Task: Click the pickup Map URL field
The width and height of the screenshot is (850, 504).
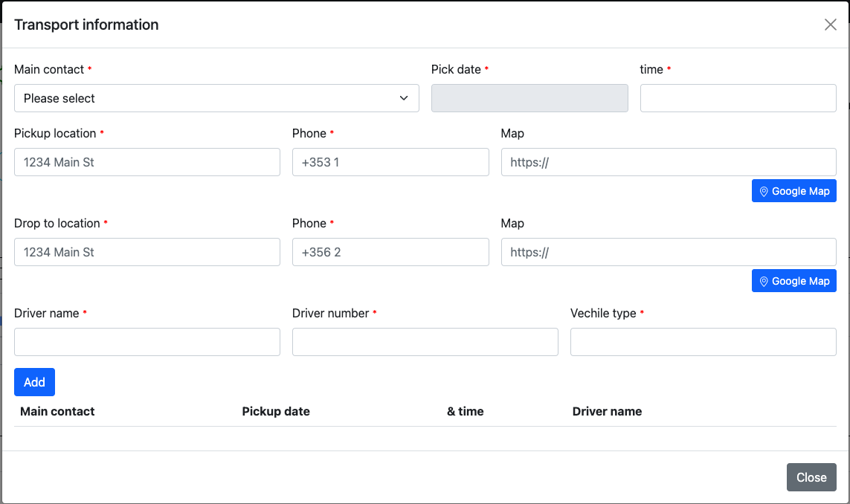Action: click(x=669, y=162)
